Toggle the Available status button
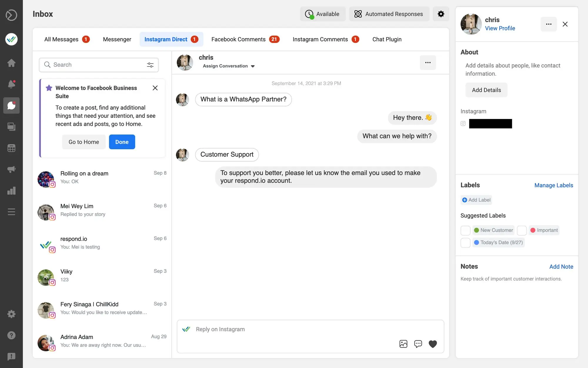The image size is (588, 368). (x=323, y=14)
